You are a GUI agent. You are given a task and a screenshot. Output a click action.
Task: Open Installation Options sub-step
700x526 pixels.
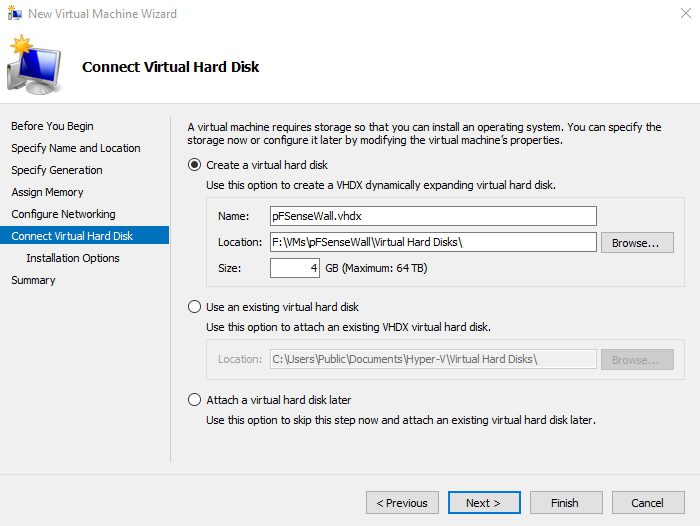click(73, 258)
